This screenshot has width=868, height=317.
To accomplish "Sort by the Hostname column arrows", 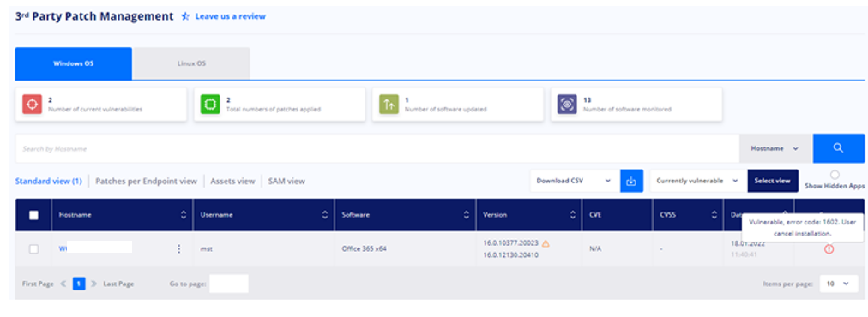I will [184, 215].
